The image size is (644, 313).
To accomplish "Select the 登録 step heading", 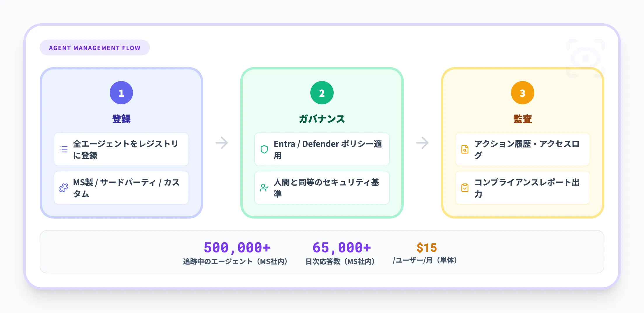I will coord(121,119).
